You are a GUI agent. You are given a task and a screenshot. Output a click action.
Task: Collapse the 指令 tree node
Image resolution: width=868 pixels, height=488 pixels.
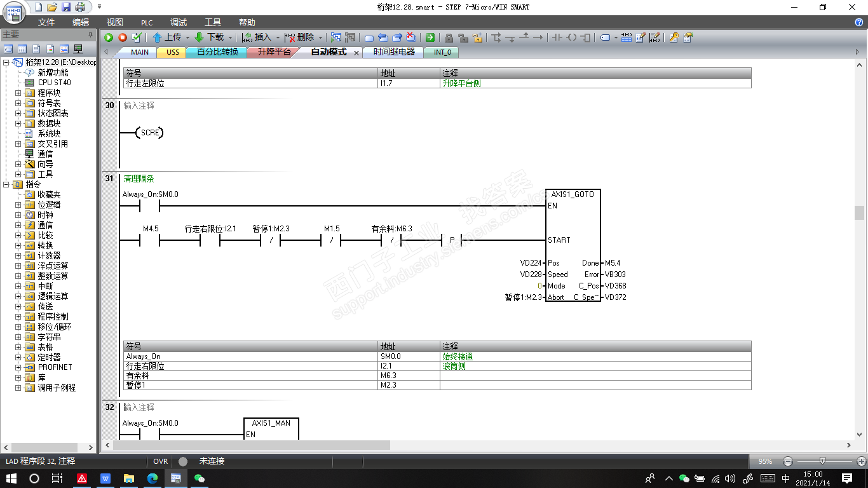[6, 184]
